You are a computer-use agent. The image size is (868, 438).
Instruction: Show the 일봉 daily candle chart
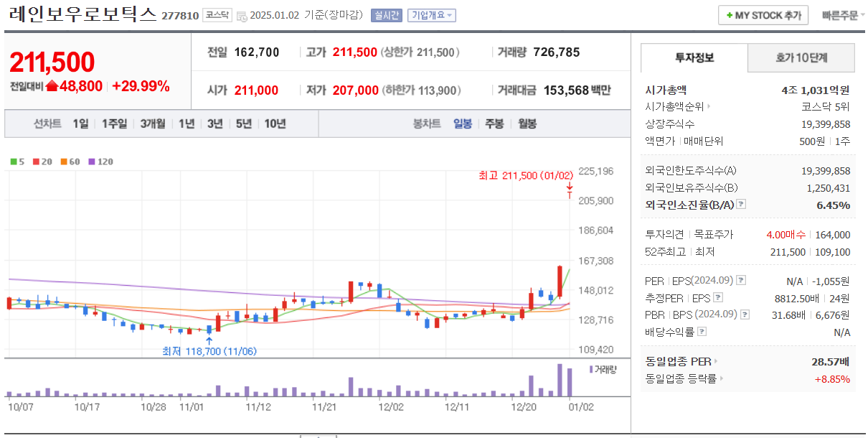click(x=463, y=124)
